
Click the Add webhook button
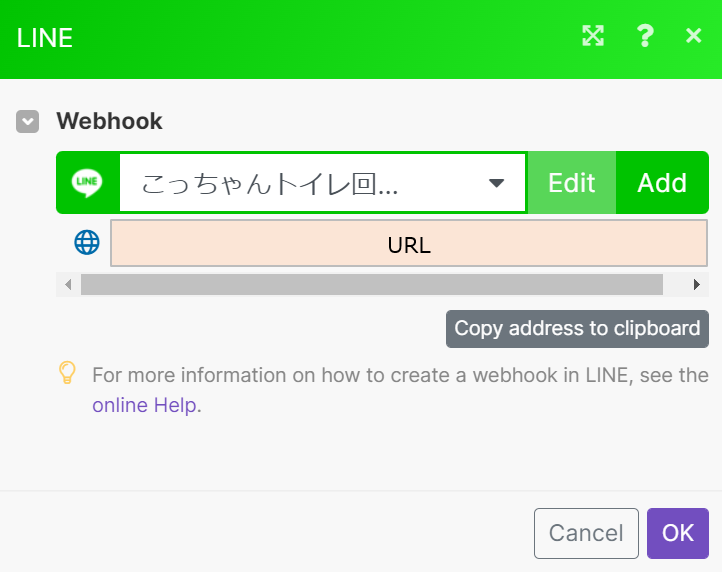coord(662,183)
